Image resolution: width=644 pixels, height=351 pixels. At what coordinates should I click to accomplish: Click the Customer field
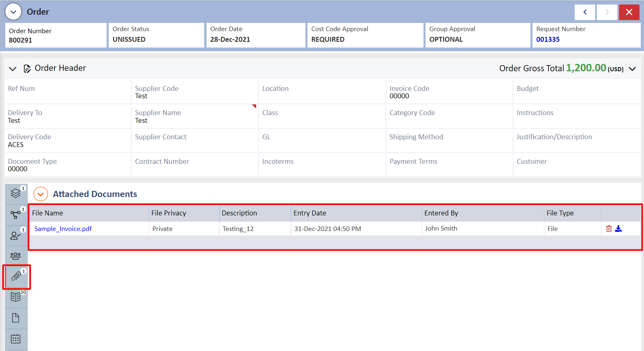click(x=577, y=165)
